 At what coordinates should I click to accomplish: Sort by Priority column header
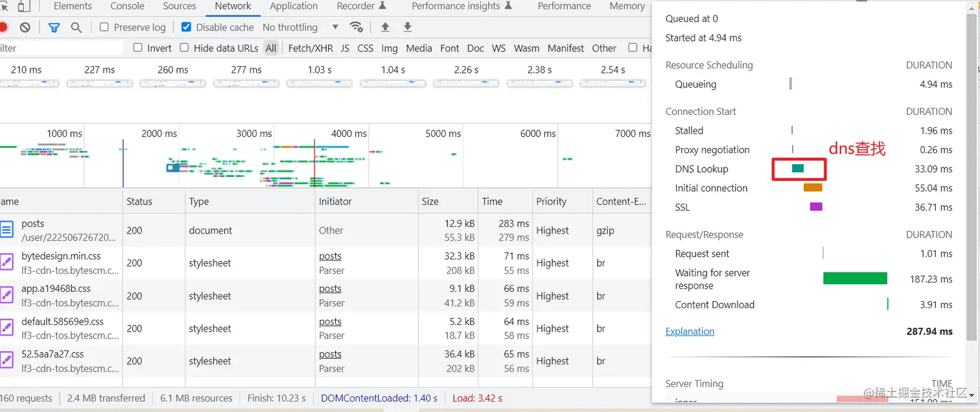pos(562,201)
